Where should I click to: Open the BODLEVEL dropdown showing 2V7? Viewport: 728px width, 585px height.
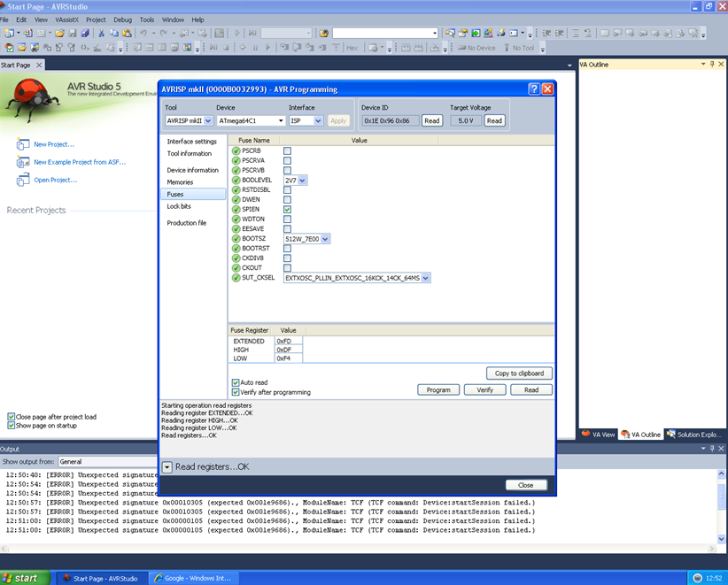click(295, 180)
